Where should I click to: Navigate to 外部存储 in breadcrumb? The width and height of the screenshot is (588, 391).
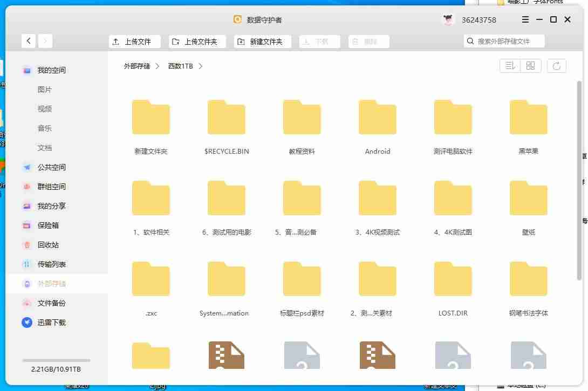(x=137, y=66)
